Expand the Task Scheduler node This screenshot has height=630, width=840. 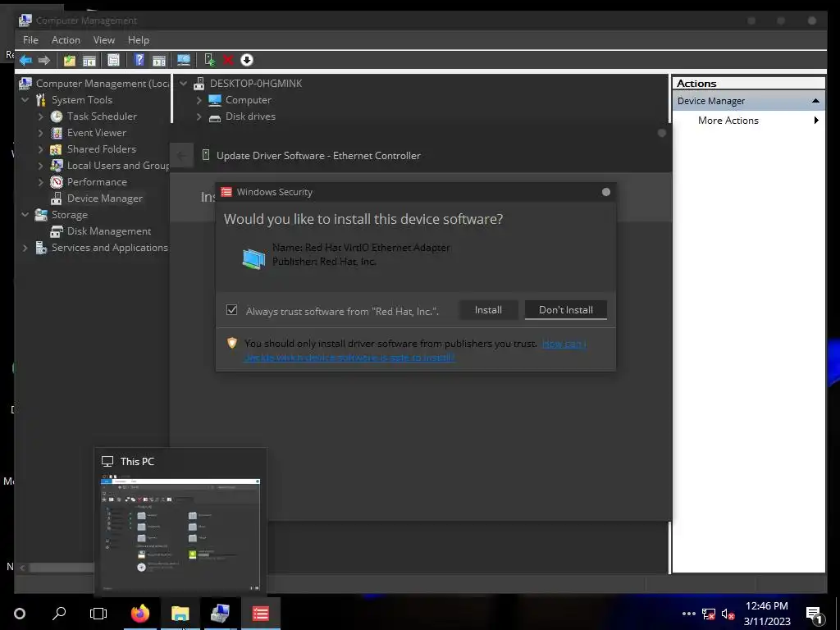pyautogui.click(x=41, y=116)
